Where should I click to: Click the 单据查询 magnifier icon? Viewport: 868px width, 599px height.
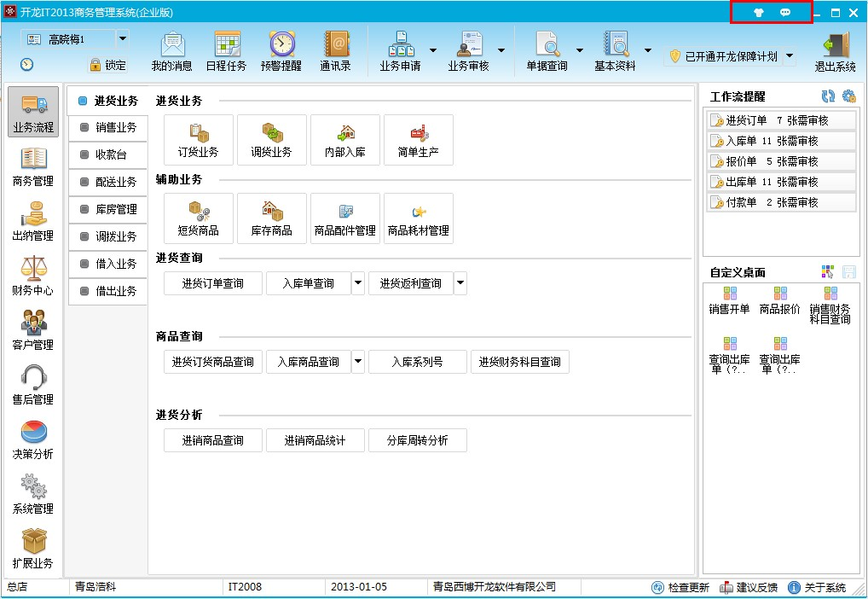point(547,51)
